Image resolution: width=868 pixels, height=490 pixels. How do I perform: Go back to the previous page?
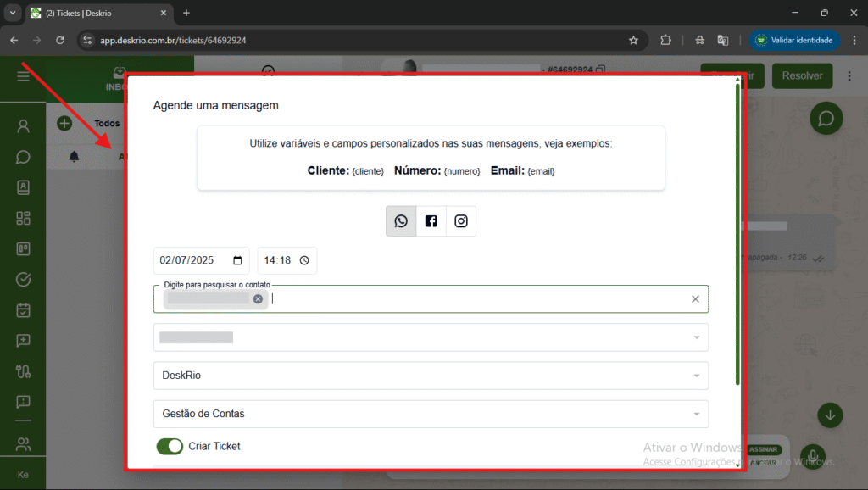point(14,41)
